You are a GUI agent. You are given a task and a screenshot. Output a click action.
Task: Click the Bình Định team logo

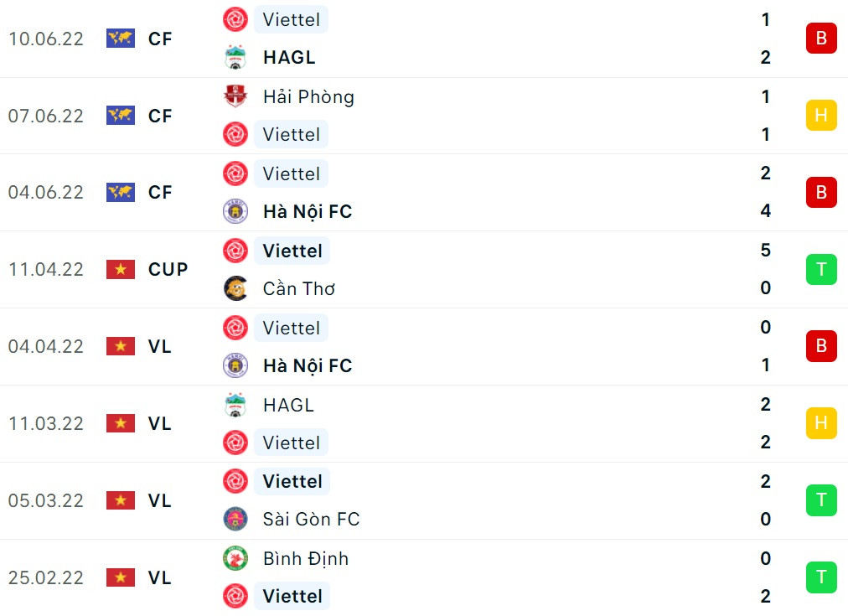pyautogui.click(x=235, y=558)
